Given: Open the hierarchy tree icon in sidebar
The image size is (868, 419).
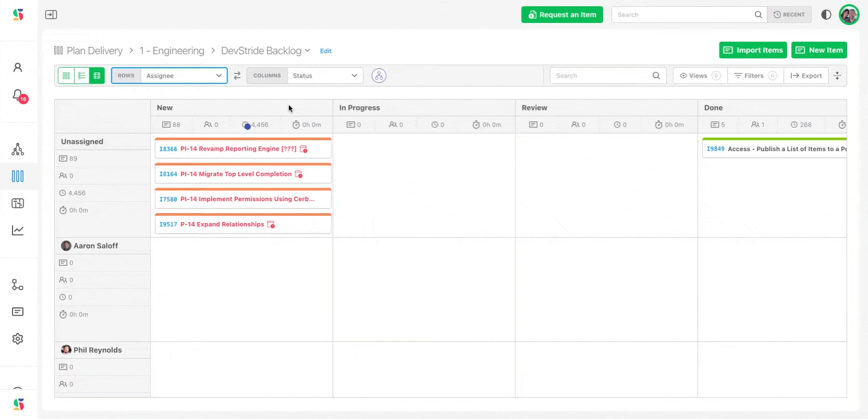Looking at the screenshot, I should click(18, 150).
